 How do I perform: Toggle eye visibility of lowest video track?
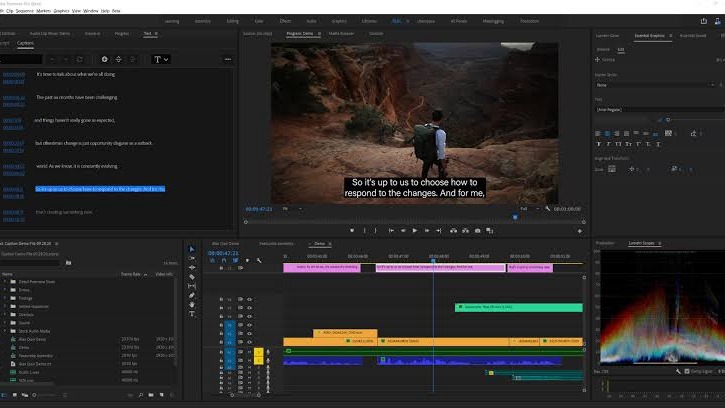click(x=250, y=342)
